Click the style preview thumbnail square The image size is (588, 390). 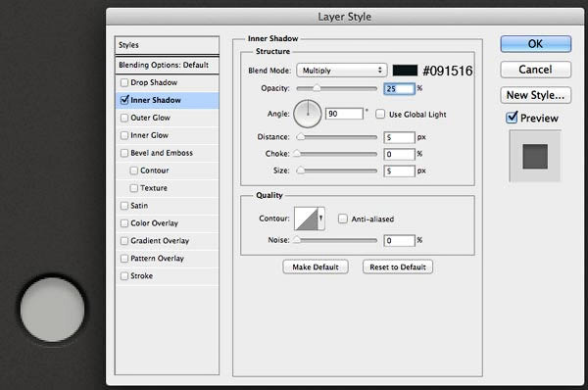(535, 157)
